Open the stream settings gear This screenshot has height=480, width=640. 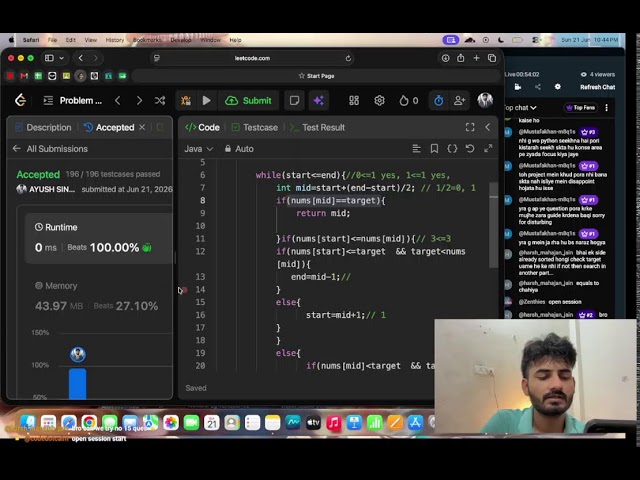click(x=558, y=87)
